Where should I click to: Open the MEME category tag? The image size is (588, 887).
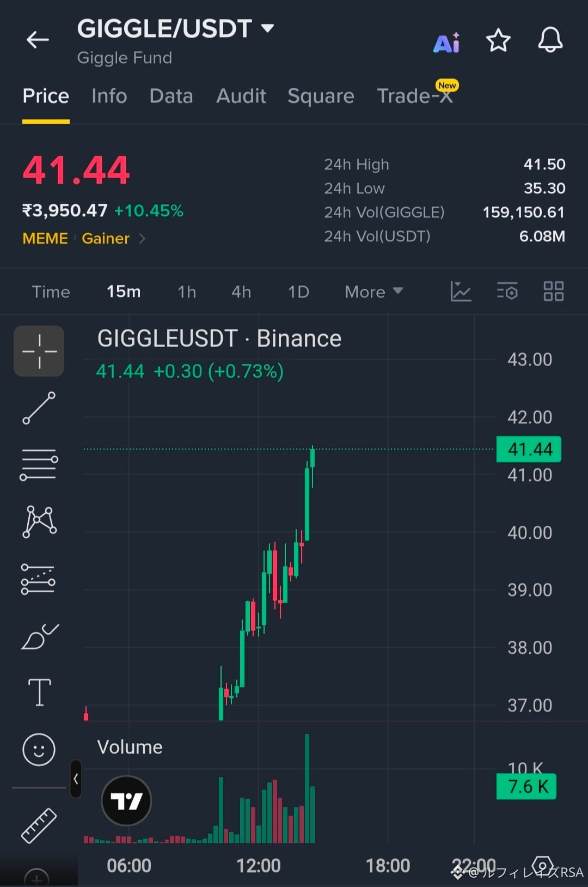click(x=45, y=239)
